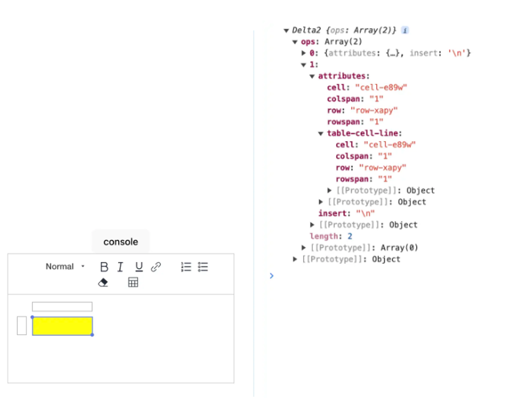532x398 pixels.
Task: Expand Prototype Object below insert
Action: (312, 225)
